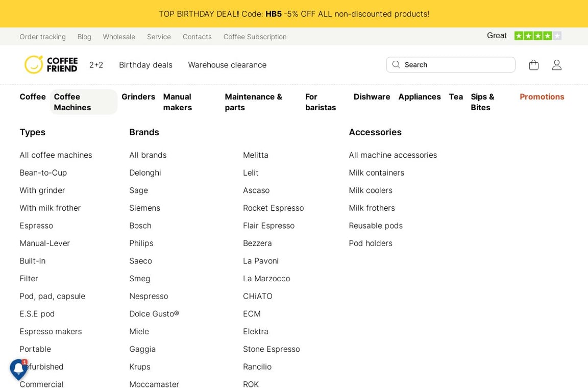Choose the Nespresso brand
Viewport: 588px width, 392px height.
tap(149, 296)
